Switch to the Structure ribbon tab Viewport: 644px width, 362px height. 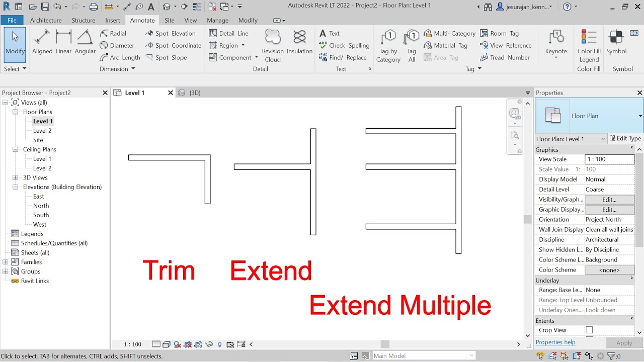point(84,20)
